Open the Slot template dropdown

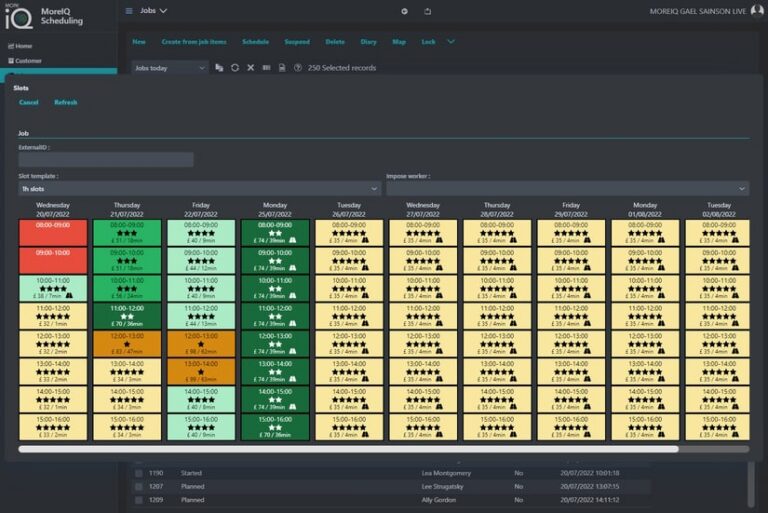[x=199, y=189]
